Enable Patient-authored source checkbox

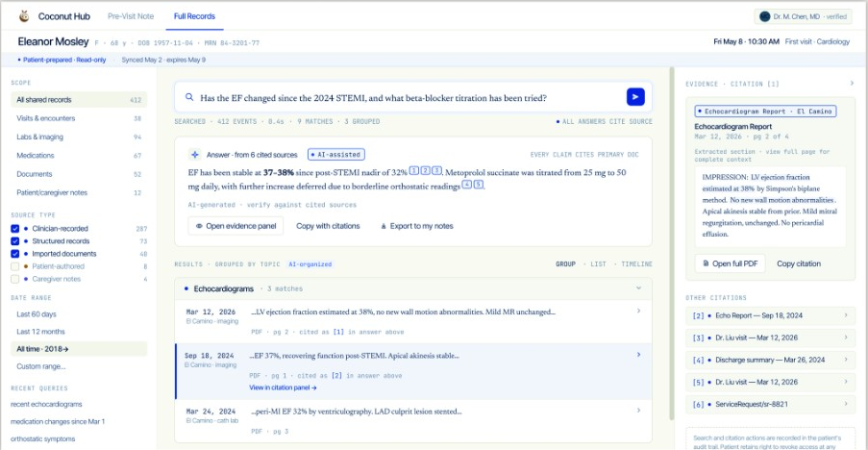pyautogui.click(x=15, y=266)
